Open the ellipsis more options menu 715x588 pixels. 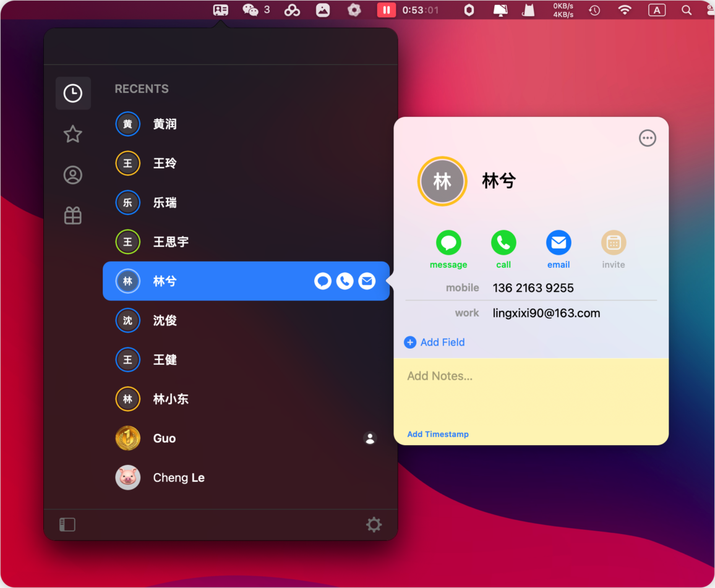[x=647, y=138]
